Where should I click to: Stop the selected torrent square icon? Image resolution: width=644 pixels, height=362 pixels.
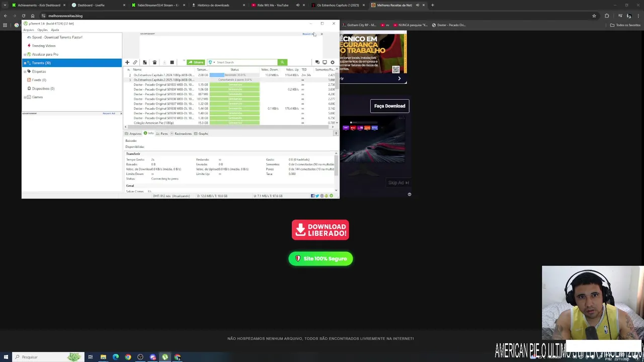click(x=172, y=62)
